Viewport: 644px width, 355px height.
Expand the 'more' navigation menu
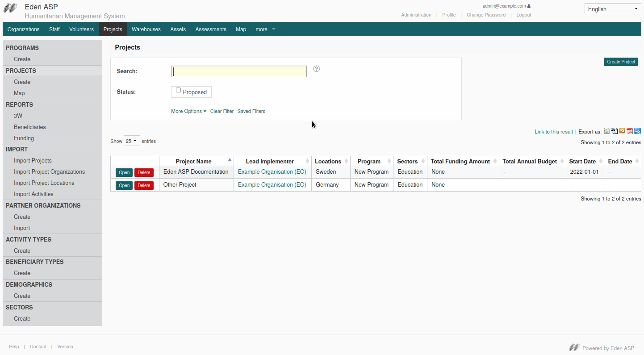point(265,29)
